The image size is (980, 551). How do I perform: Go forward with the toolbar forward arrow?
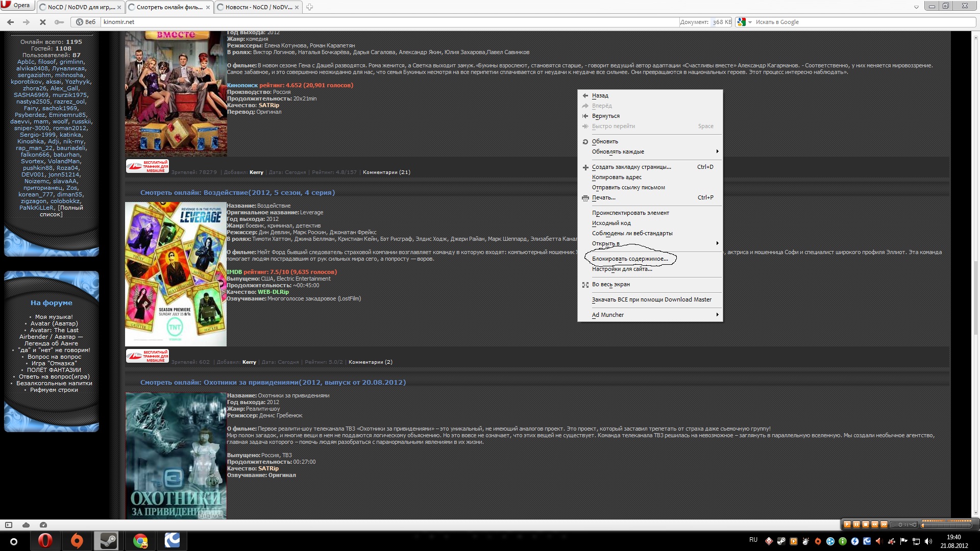pyautogui.click(x=27, y=22)
